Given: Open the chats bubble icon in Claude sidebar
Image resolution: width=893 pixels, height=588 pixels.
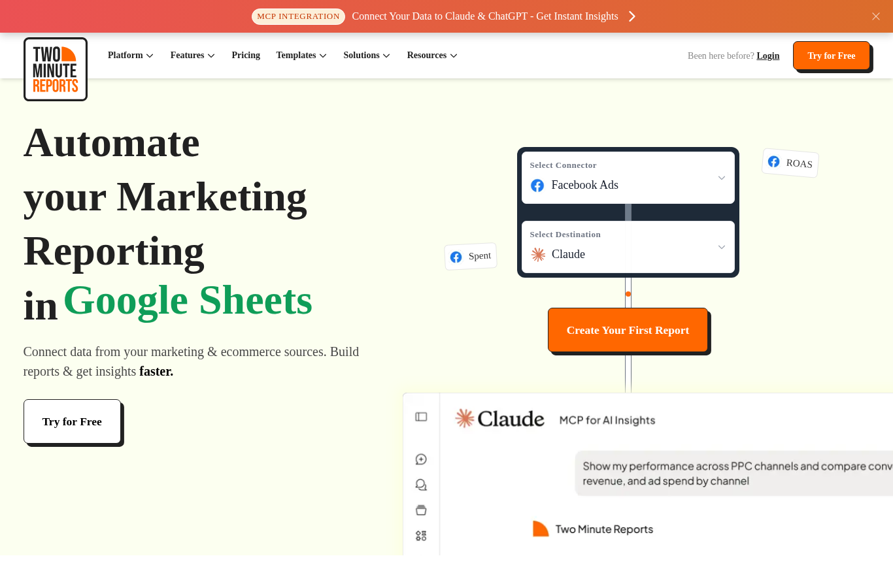Looking at the screenshot, I should 421,485.
